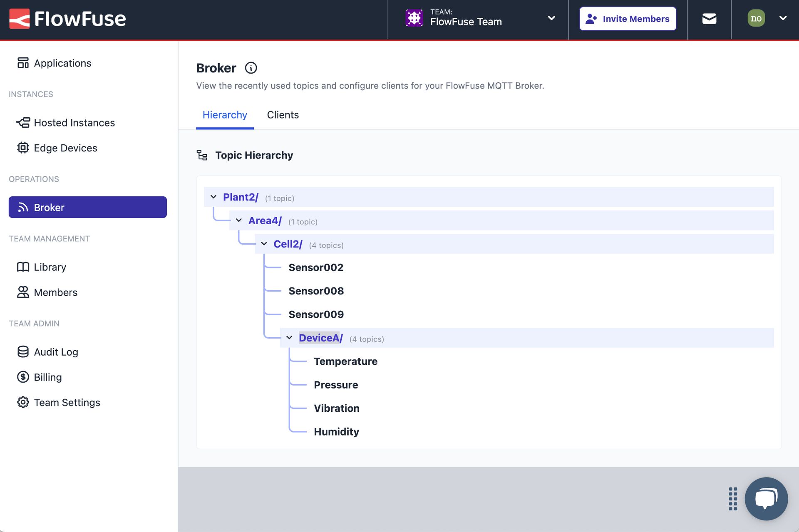
Task: Collapse the DeviceA subtopic group
Action: [x=289, y=337]
